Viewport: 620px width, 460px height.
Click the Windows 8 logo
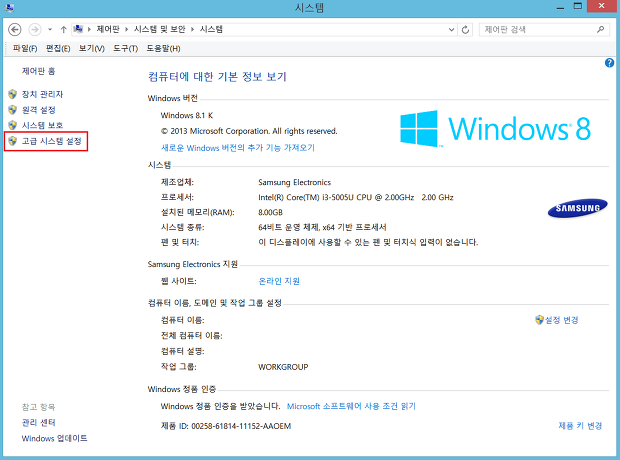pyautogui.click(x=495, y=129)
